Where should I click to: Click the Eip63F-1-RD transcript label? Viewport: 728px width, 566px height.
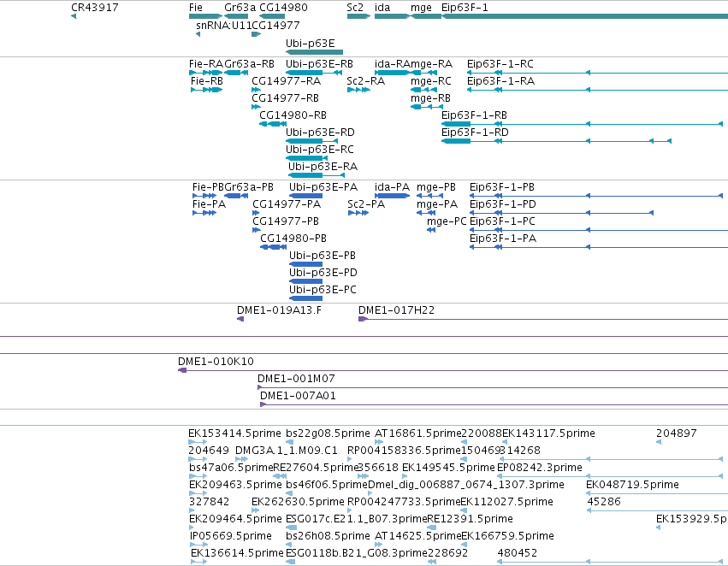(475, 133)
